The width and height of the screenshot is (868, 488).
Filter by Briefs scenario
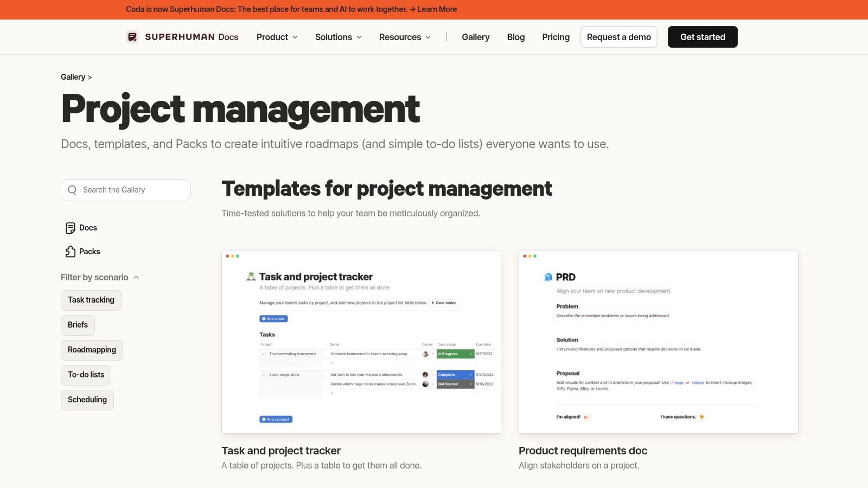(78, 325)
